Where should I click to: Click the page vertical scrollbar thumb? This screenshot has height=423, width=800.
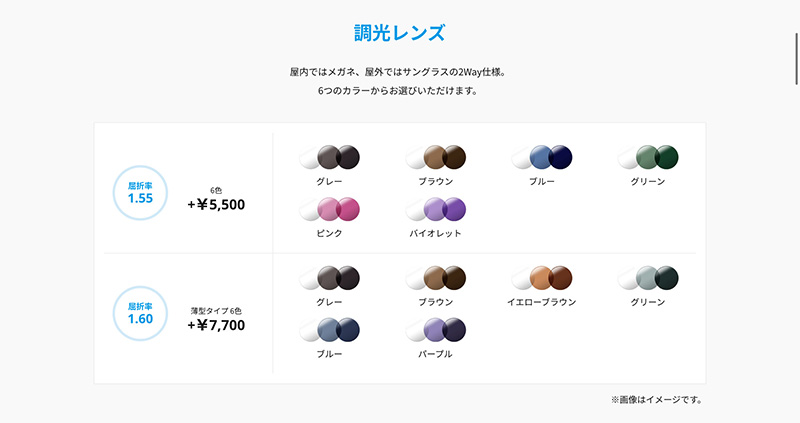point(796,59)
